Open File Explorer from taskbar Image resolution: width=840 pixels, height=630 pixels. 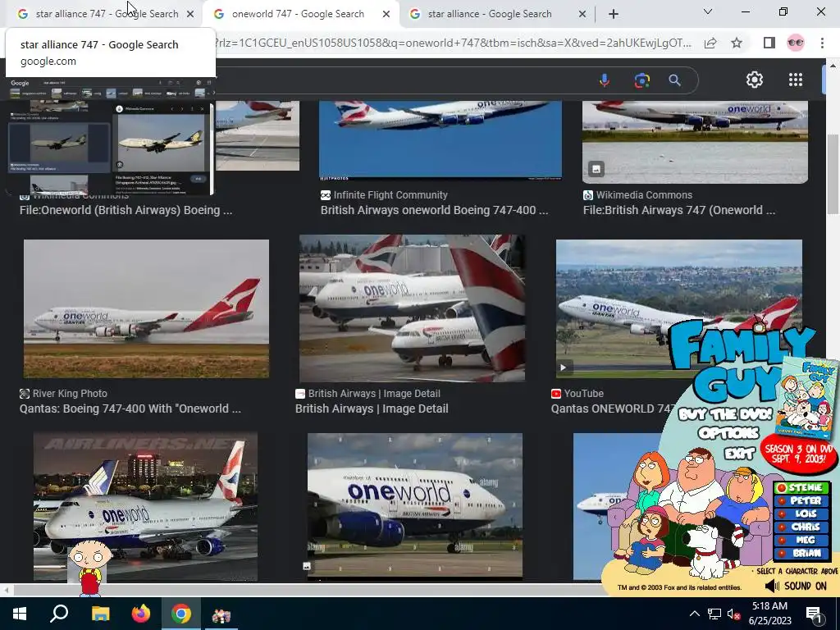point(100,614)
